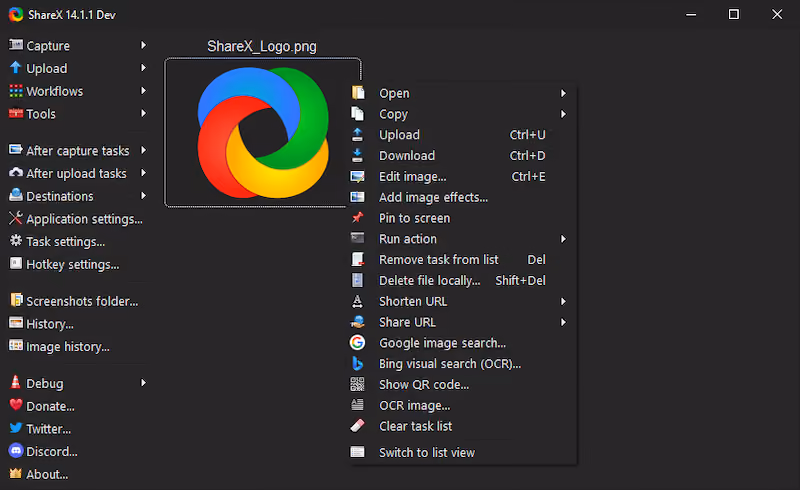
Task: Choose Switch to list view
Action: (462, 452)
